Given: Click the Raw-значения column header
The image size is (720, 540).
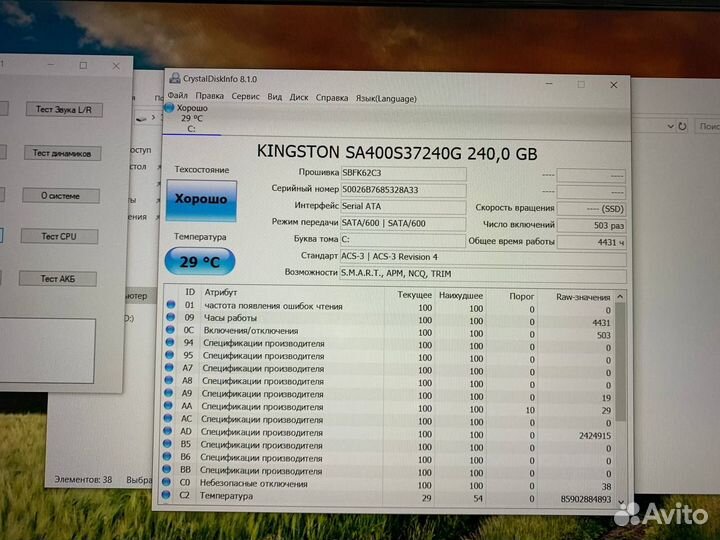Looking at the screenshot, I should tap(583, 297).
